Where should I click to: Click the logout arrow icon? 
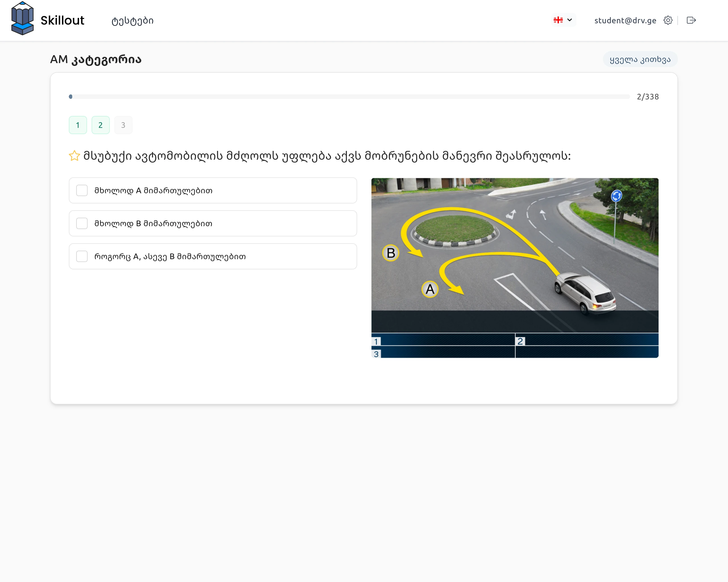(x=691, y=20)
